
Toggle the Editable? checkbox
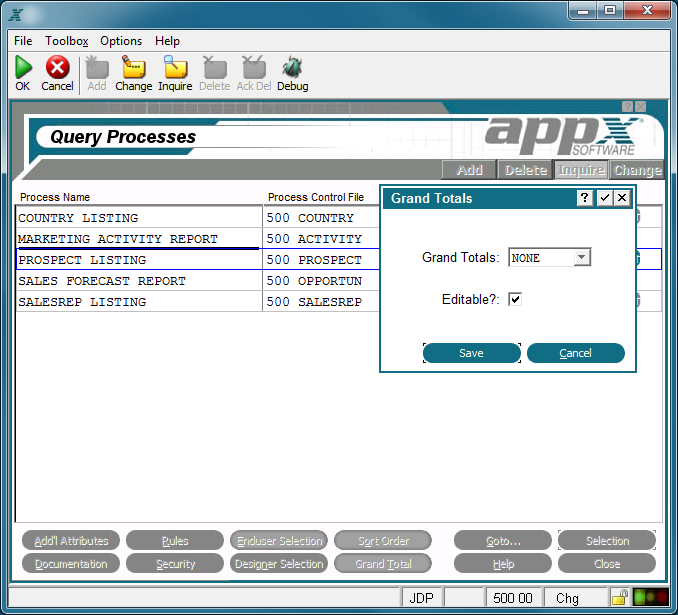(515, 299)
